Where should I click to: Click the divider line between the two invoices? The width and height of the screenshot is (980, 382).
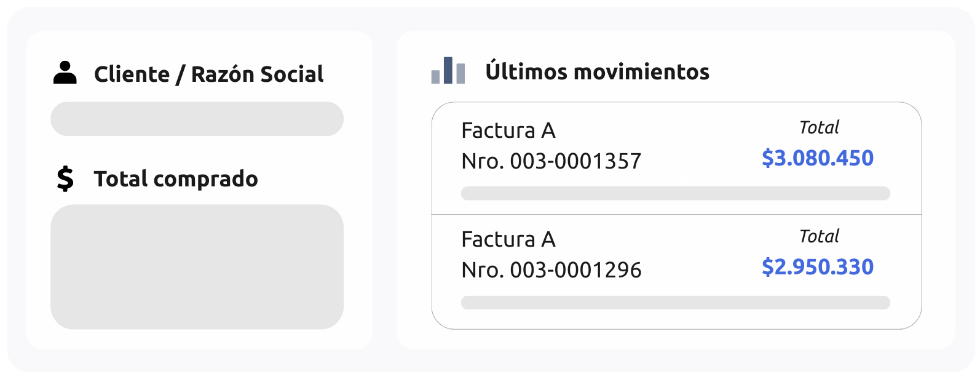(676, 214)
